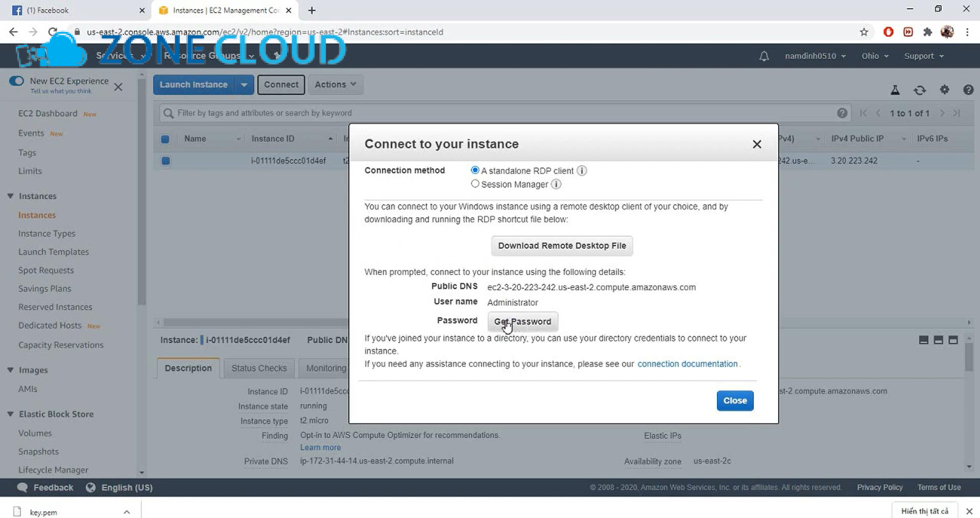Switch to the Status Checks tab
Viewport: 980px width, 518px height.
coord(259,368)
